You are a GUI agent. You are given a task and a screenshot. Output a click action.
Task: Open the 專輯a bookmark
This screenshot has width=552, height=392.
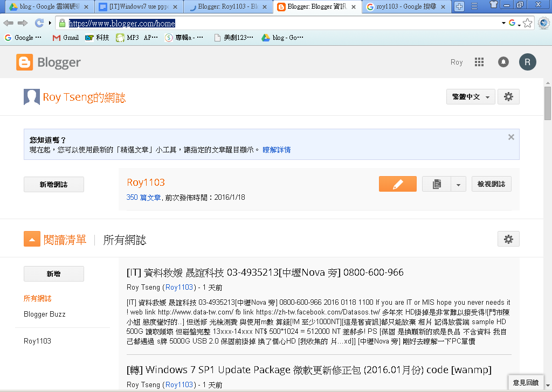coord(184,38)
